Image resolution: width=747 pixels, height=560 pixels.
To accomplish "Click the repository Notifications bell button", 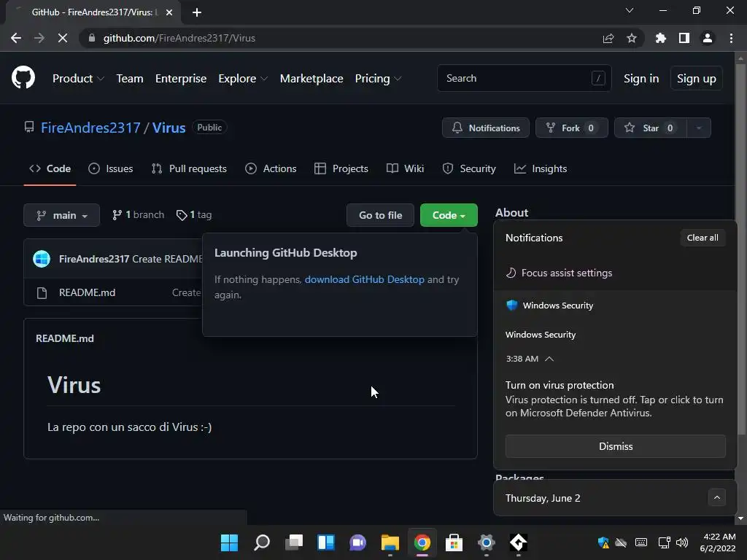I will point(485,128).
